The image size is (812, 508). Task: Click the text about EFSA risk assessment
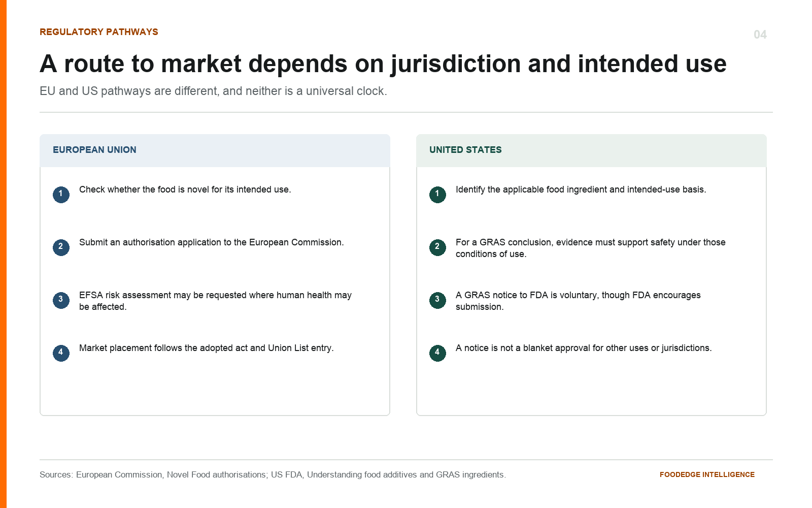(x=215, y=301)
